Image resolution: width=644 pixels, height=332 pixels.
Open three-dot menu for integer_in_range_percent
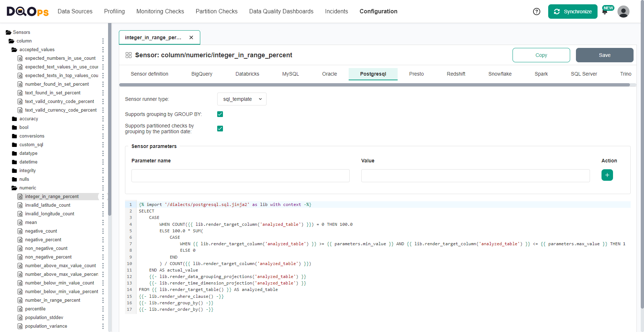[x=103, y=197]
